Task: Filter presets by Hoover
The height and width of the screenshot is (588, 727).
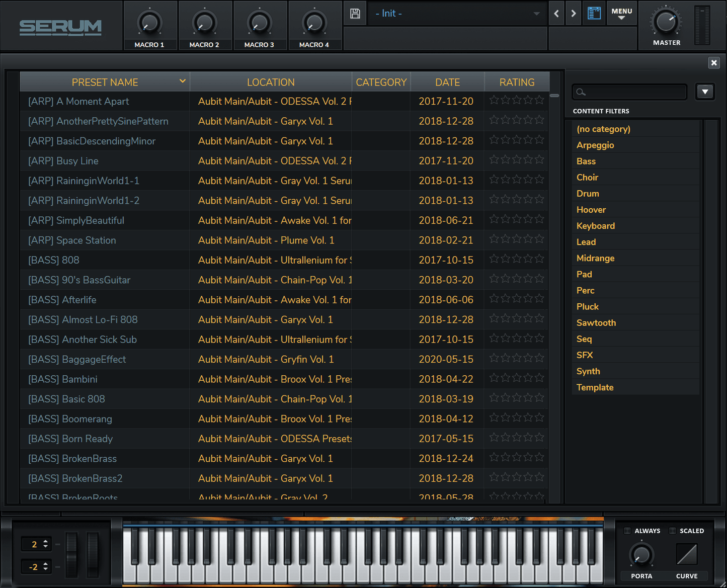Action: pos(636,210)
